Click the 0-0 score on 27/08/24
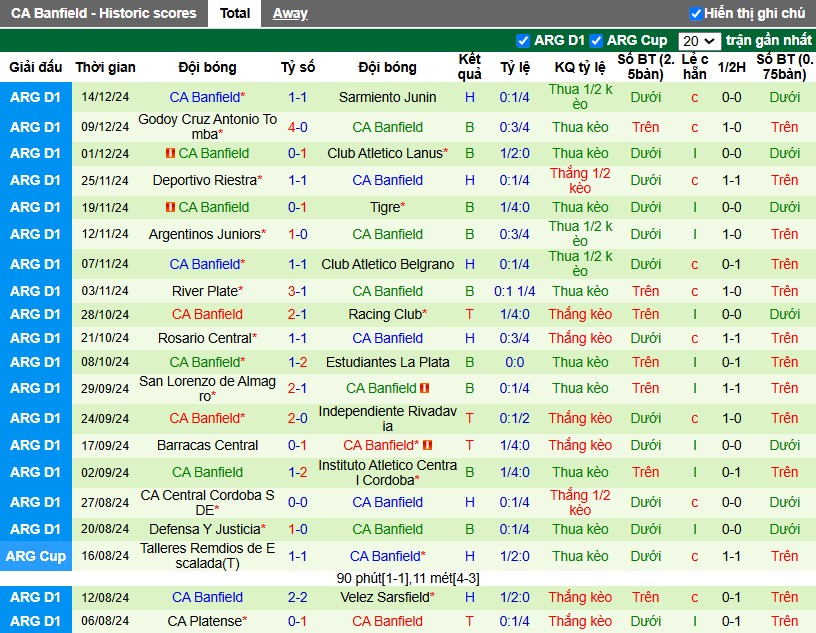 298,503
